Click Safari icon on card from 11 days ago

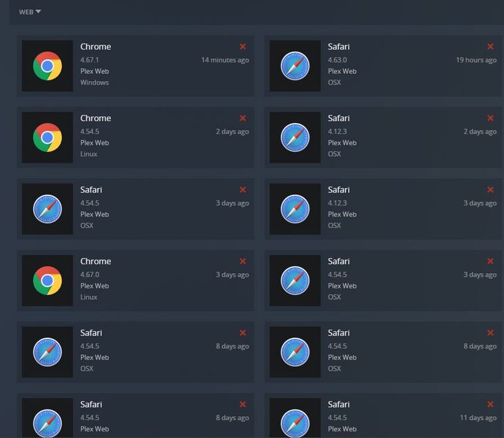tap(295, 423)
